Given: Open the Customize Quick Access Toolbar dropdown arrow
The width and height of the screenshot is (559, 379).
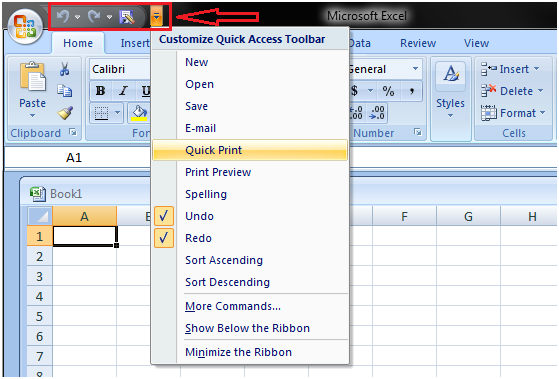Looking at the screenshot, I should 156,17.
